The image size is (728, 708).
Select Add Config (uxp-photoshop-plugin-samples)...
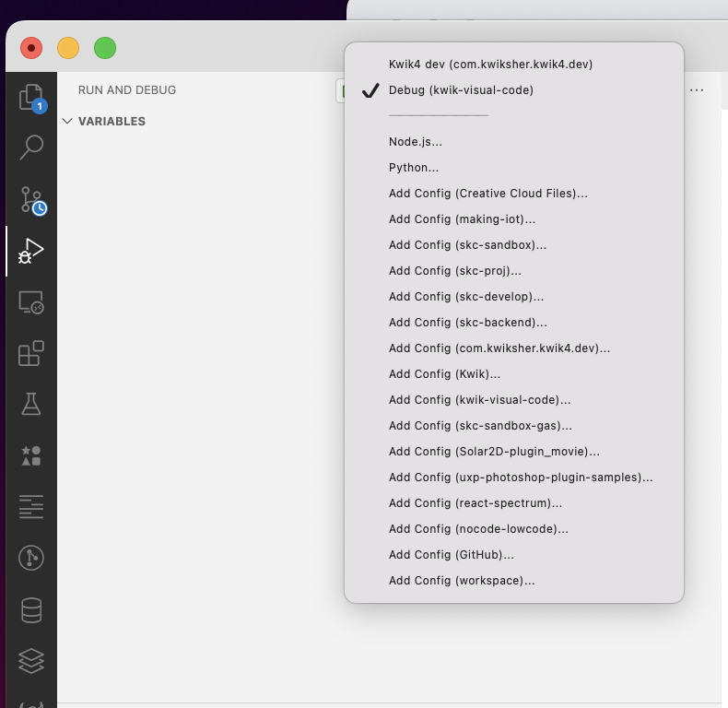[x=514, y=478]
